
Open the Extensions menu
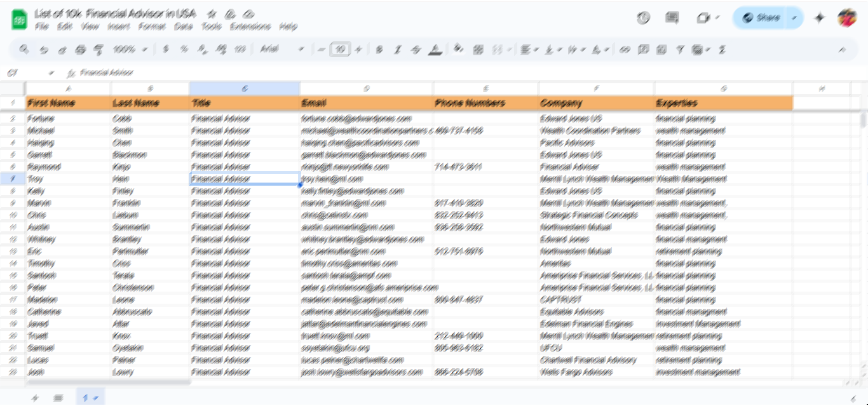point(250,27)
